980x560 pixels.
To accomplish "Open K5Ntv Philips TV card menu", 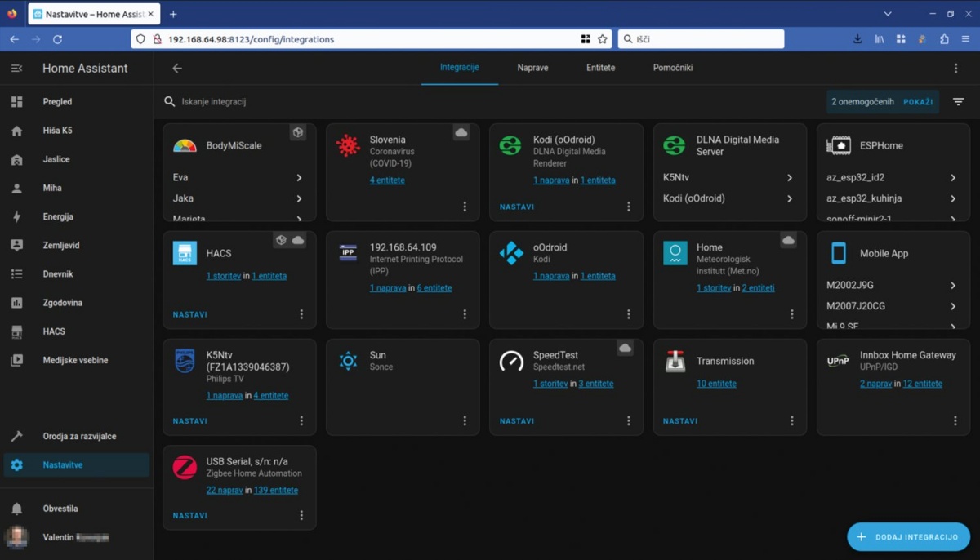I will click(x=301, y=421).
